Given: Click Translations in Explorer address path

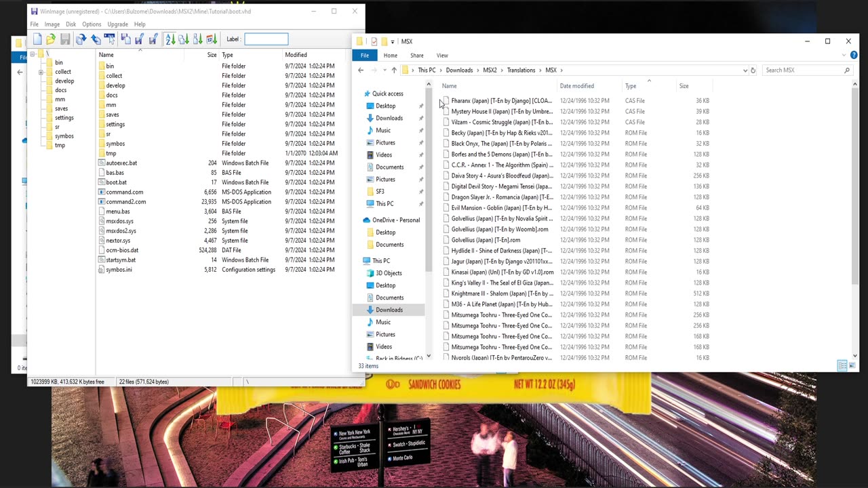Looking at the screenshot, I should coord(521,70).
